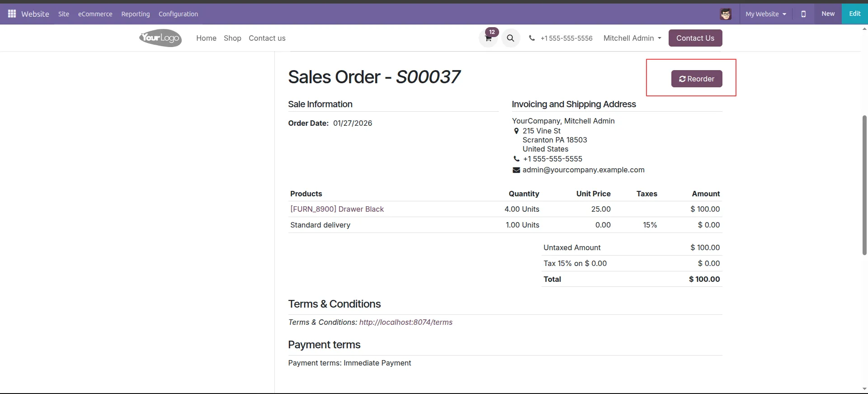Expand the My Website dropdown

(x=765, y=14)
